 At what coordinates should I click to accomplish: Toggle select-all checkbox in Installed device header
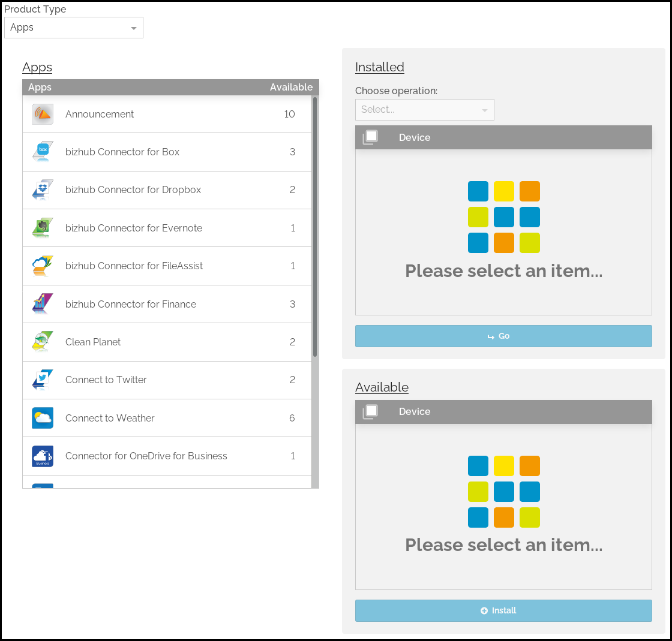371,137
